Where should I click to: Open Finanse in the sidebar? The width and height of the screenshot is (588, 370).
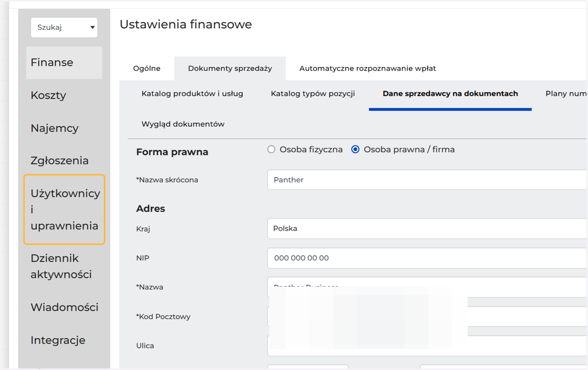coord(64,63)
